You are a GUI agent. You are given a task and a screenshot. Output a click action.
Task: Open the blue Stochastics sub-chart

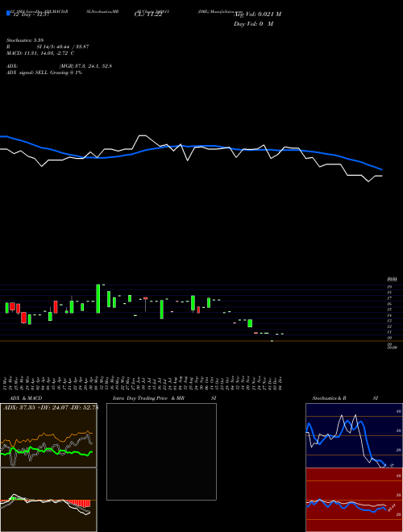[354, 435]
